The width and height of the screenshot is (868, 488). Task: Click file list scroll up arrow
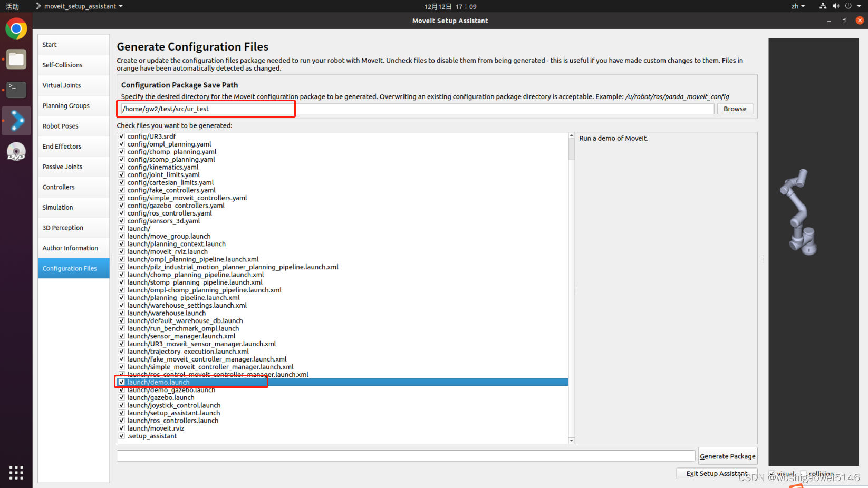click(572, 135)
